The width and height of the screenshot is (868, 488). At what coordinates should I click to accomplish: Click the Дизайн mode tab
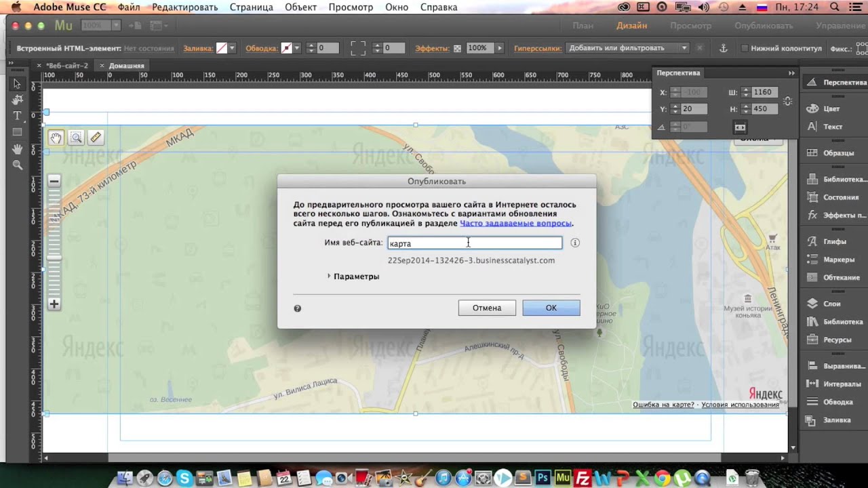coord(631,25)
